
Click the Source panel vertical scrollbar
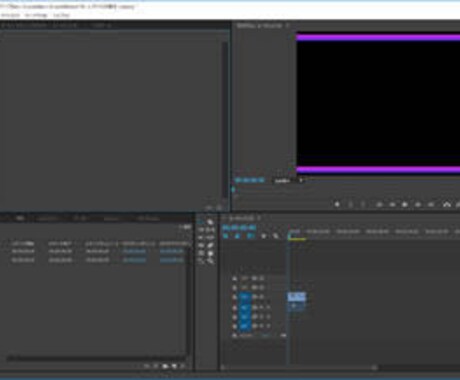(x=225, y=120)
